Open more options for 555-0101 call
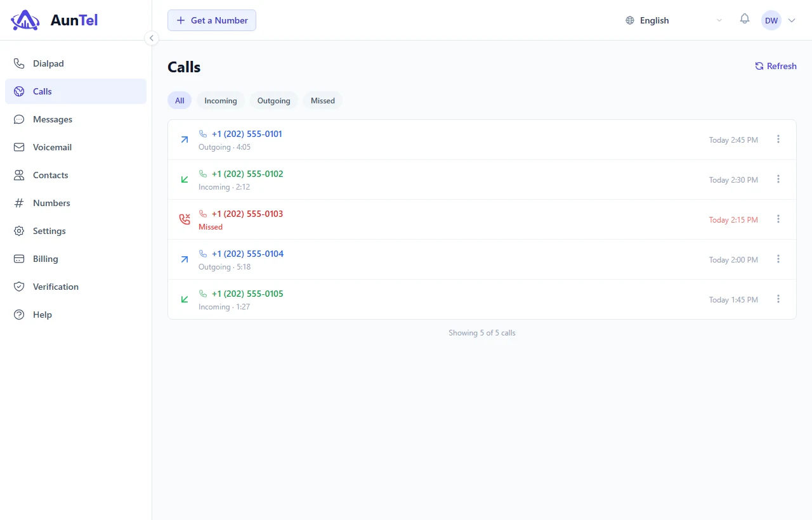The width and height of the screenshot is (812, 520). point(778,139)
